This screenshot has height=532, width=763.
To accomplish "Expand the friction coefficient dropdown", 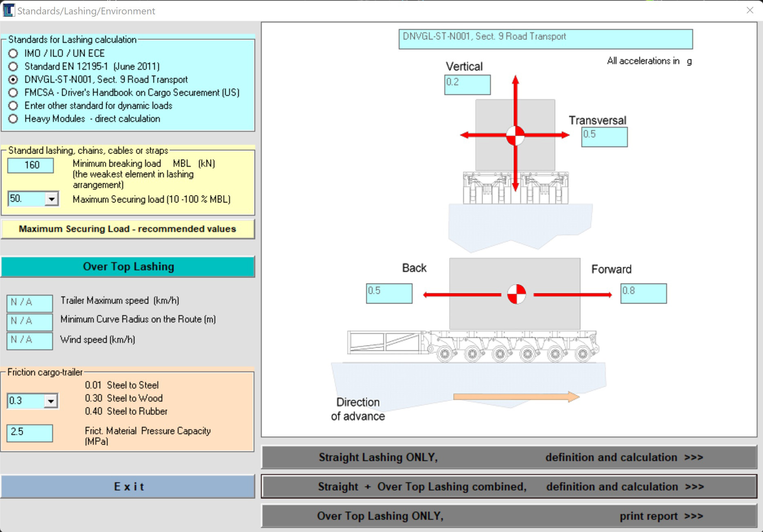I will pos(51,401).
